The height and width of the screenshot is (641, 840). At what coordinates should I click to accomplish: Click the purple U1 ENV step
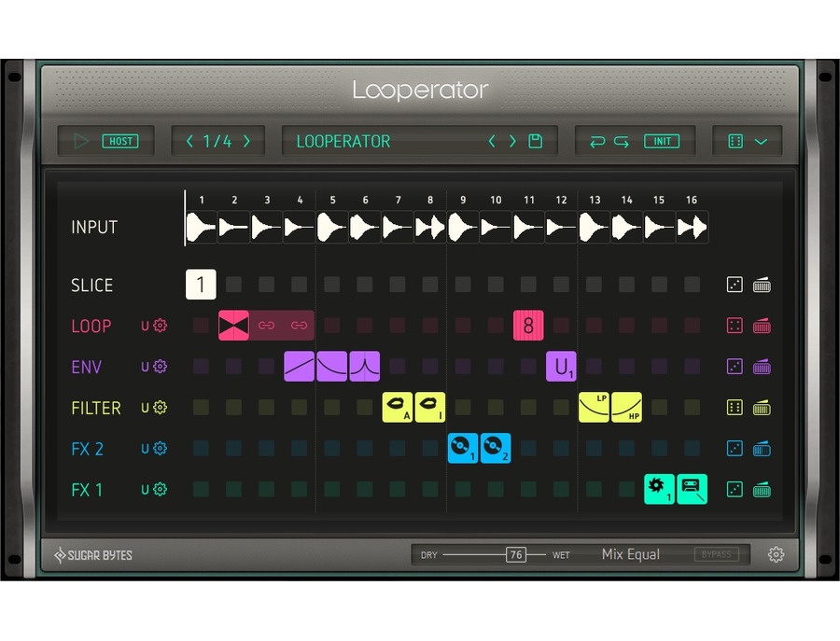tap(561, 367)
